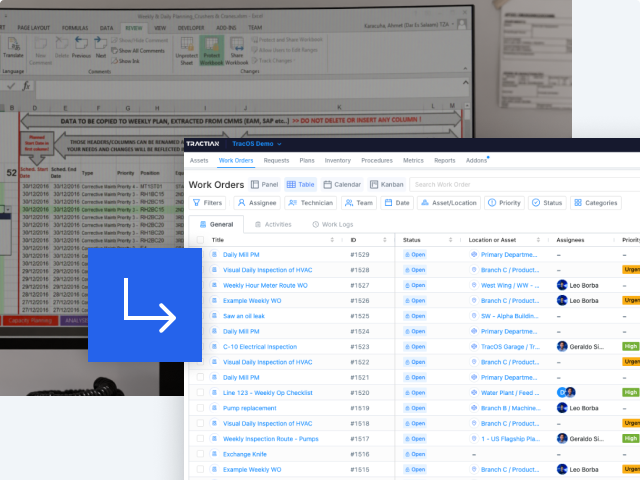Click Water Plant / Feed location link
640x480 pixels.
click(510, 393)
